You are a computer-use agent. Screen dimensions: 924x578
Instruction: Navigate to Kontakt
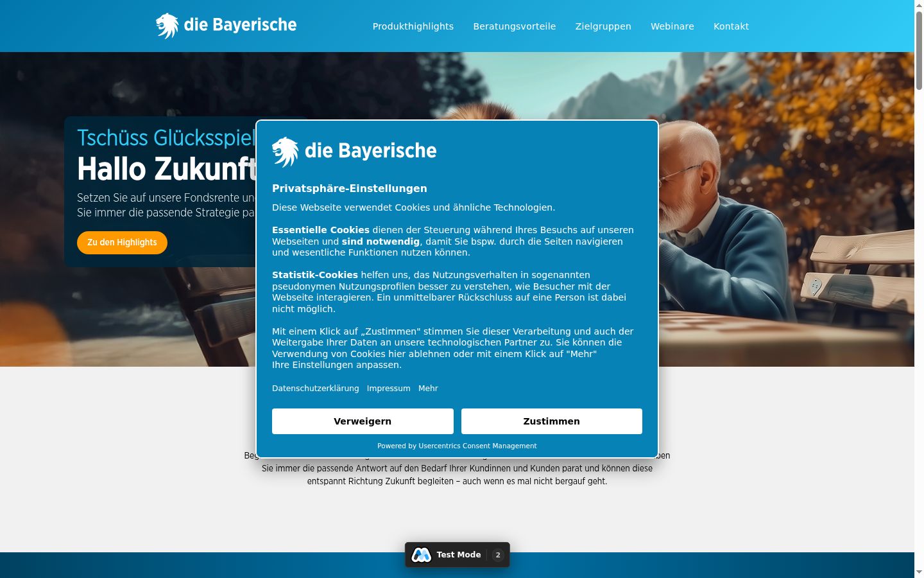(732, 26)
